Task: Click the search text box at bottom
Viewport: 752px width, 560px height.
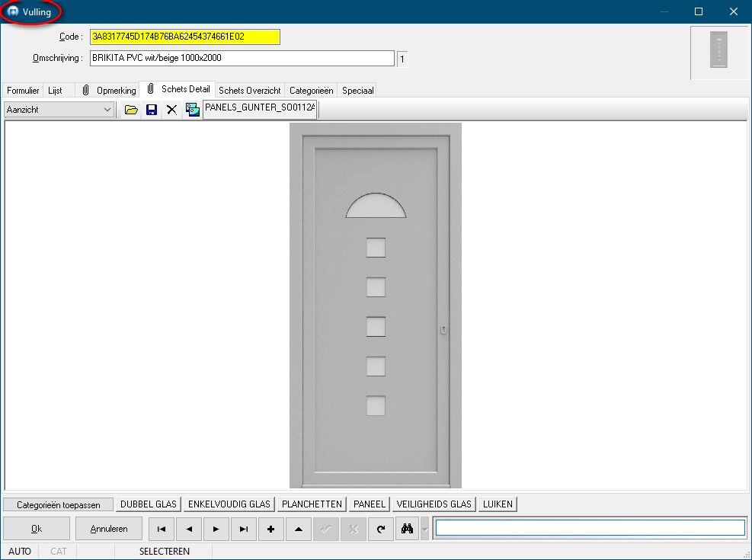Action: click(x=590, y=528)
